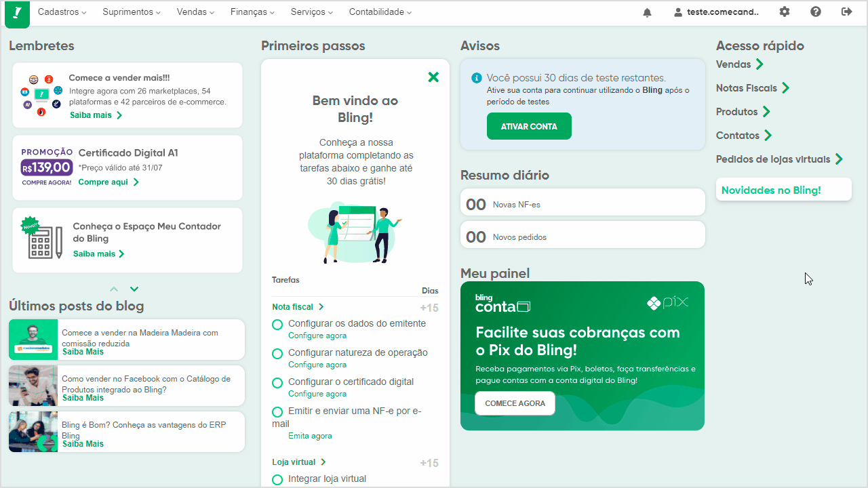Open Novidades no Bling!
868x488 pixels.
784,190
